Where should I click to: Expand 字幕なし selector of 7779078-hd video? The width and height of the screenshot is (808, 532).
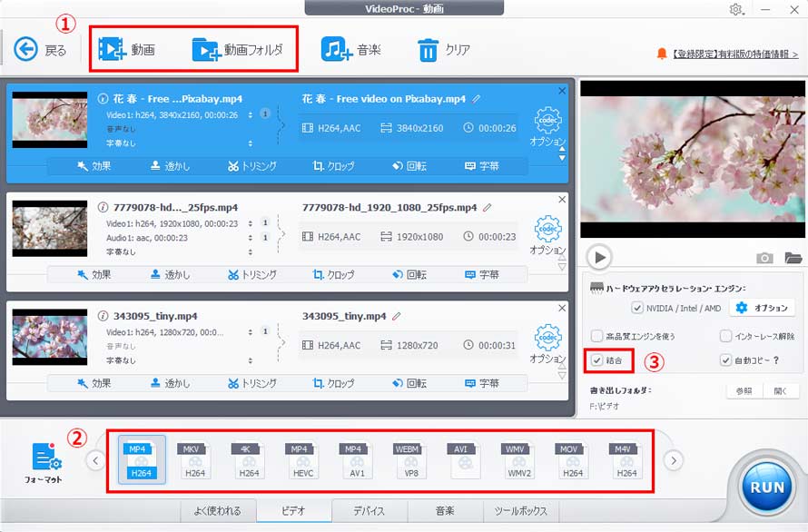pyautogui.click(x=251, y=251)
